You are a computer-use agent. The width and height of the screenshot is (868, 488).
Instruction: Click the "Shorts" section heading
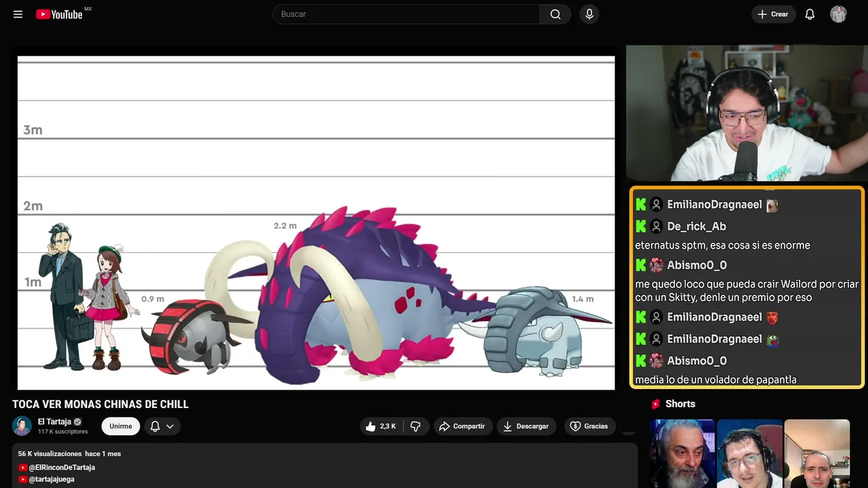[680, 404]
